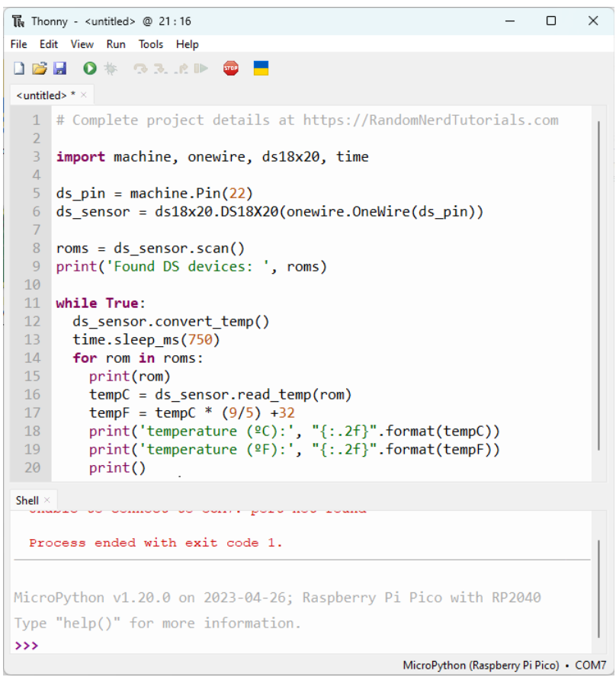
Task: Click the Step into toolbar icon
Action: 161,69
